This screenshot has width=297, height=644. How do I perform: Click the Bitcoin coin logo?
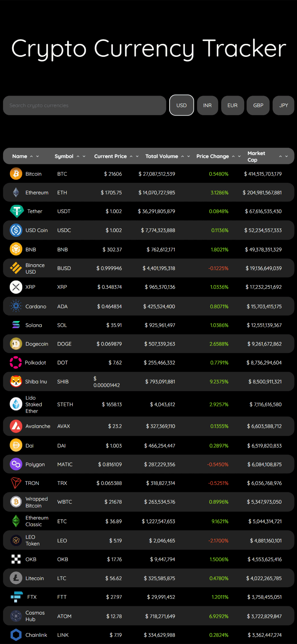tap(16, 174)
